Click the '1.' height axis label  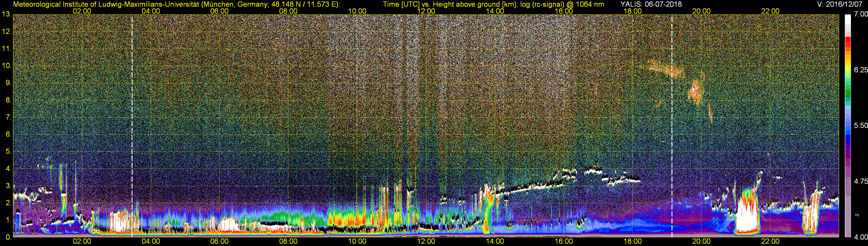(x=8, y=220)
